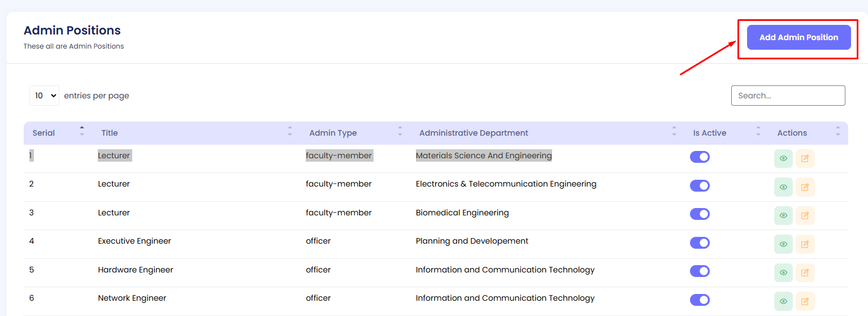Viewport: 868px width, 316px height.
Task: Edit the Lecturer in Materials Science row
Action: pyautogui.click(x=805, y=159)
